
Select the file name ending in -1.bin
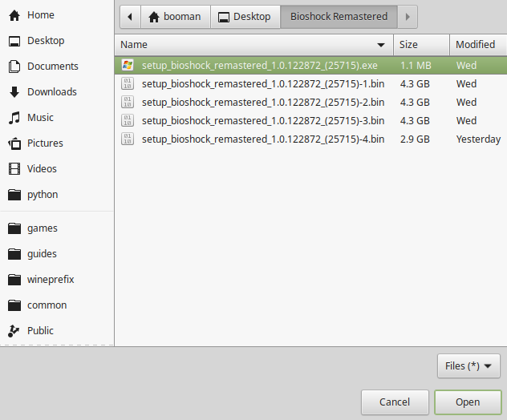pos(263,84)
